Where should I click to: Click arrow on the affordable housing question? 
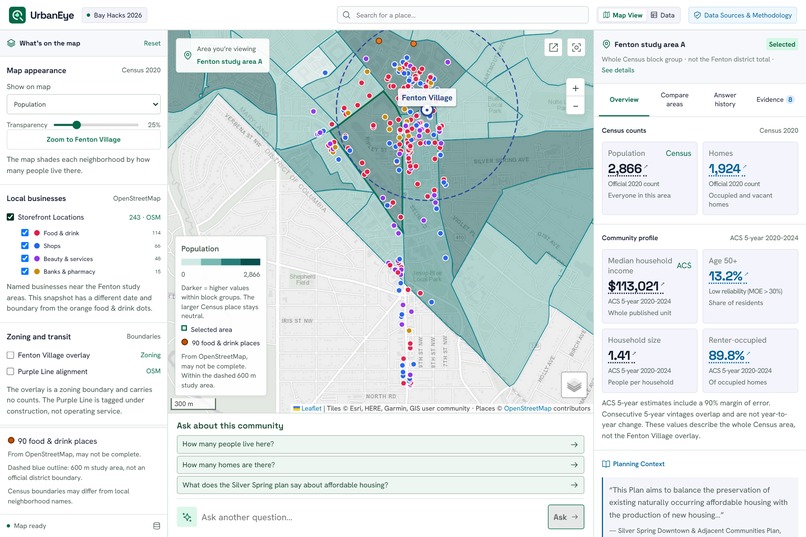pyautogui.click(x=574, y=485)
